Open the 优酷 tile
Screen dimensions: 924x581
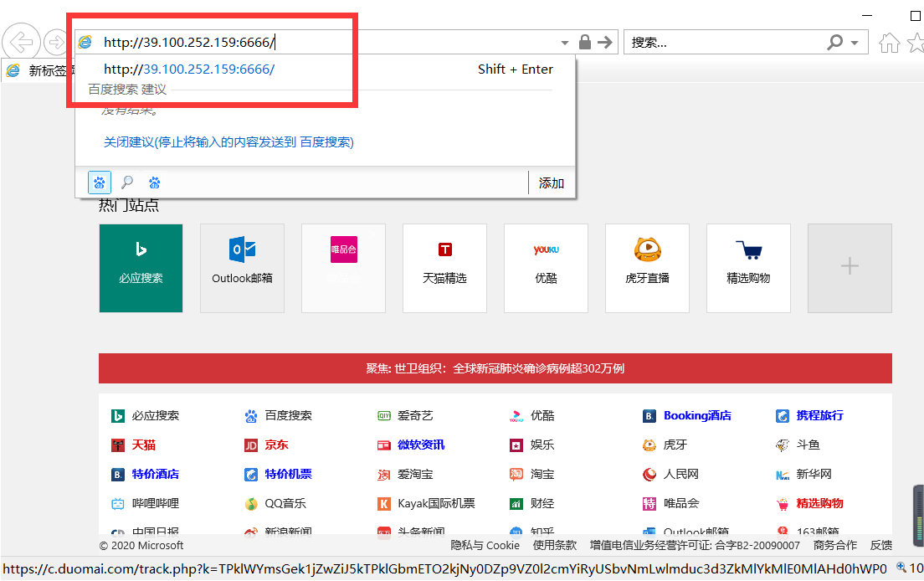[x=547, y=268]
